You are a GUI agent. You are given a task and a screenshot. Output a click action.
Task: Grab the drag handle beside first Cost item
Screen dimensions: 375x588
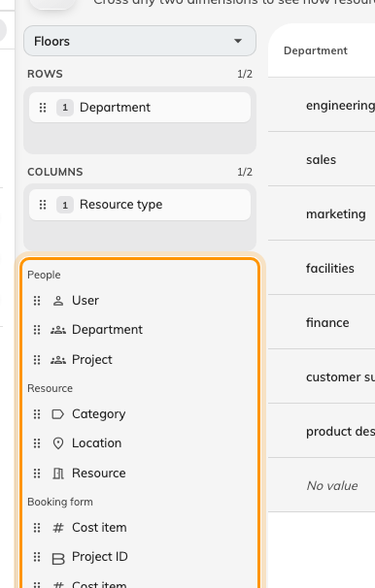click(x=37, y=528)
